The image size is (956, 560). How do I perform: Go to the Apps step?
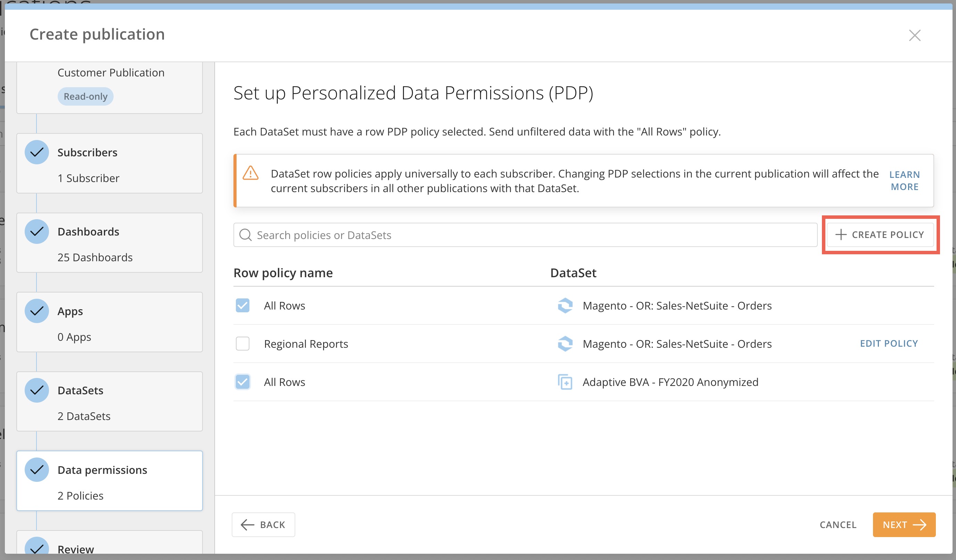[x=110, y=322]
